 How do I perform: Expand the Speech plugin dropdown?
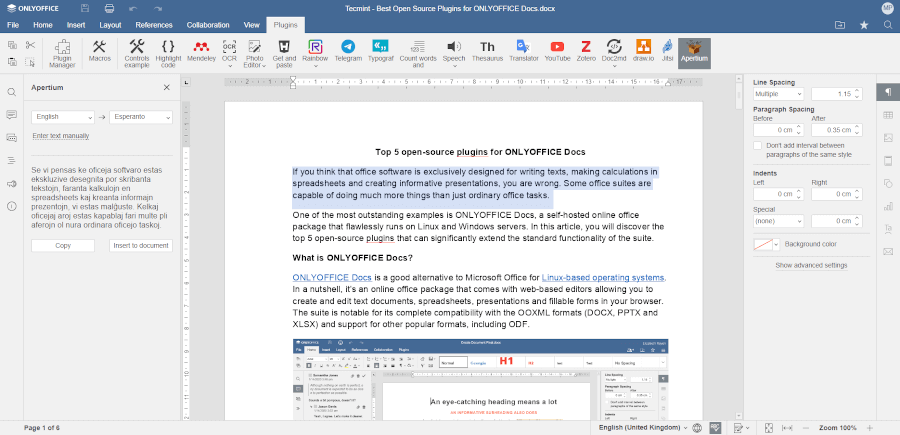[x=454, y=66]
